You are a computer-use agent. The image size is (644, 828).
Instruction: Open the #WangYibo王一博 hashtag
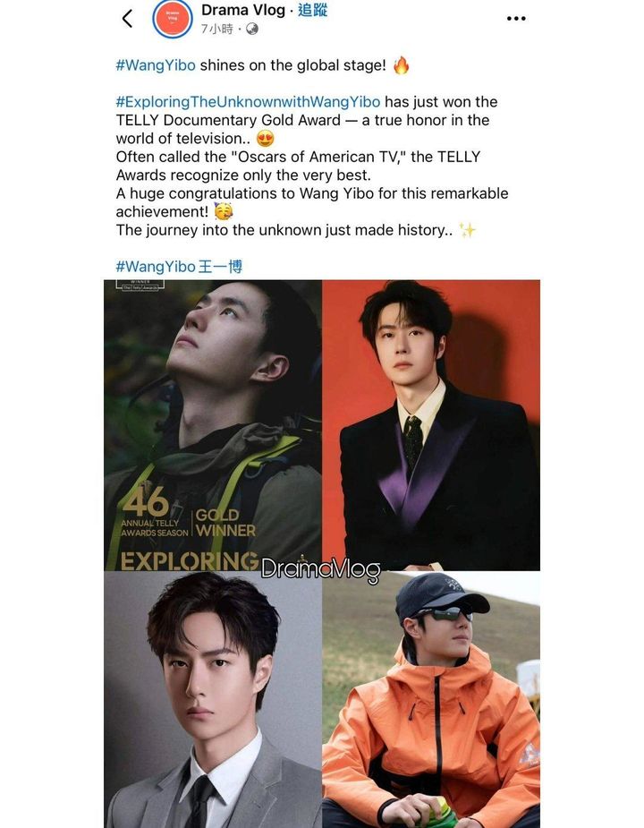click(179, 267)
